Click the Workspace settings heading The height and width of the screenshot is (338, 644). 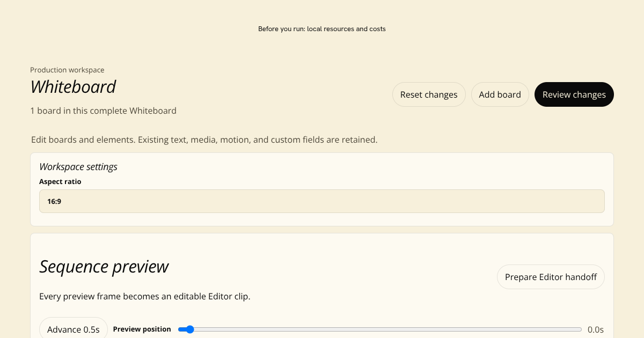(78, 167)
